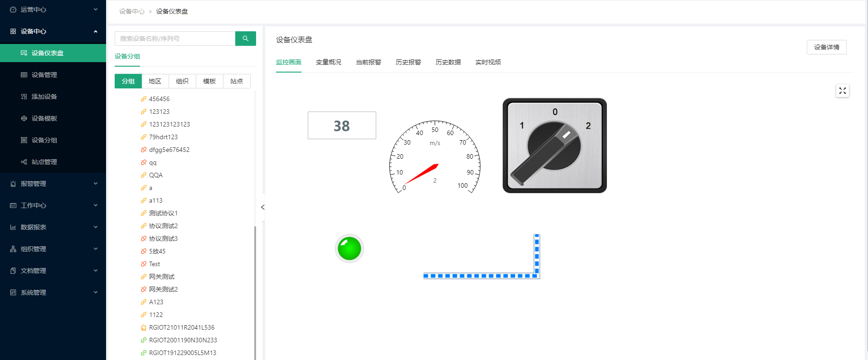Image resolution: width=868 pixels, height=360 pixels.
Task: Select the 站点 grouping option
Action: pyautogui.click(x=236, y=81)
